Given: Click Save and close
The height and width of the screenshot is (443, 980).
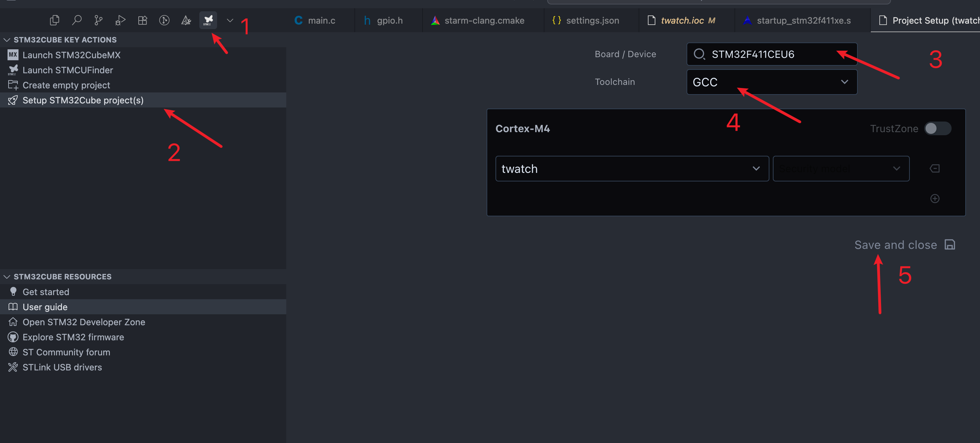Looking at the screenshot, I should coord(904,245).
